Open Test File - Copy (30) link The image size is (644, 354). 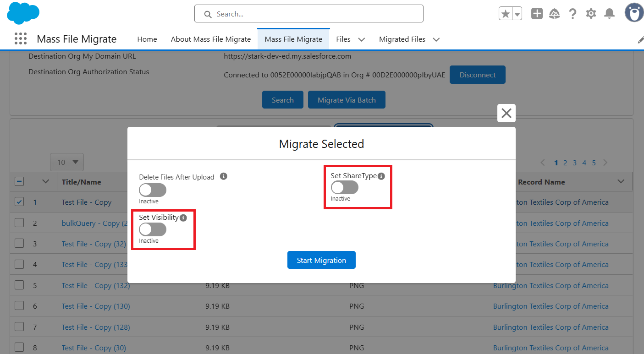pyautogui.click(x=94, y=348)
